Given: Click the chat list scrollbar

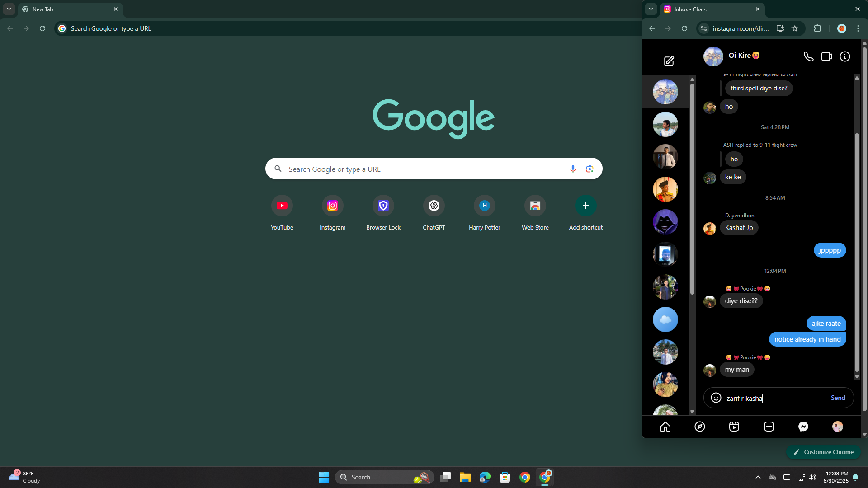Looking at the screenshot, I should (x=692, y=190).
